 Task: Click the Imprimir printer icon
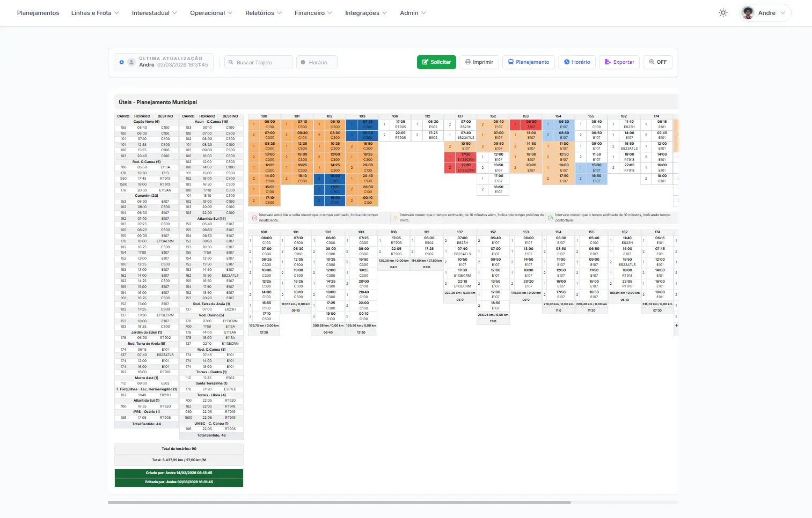[468, 62]
